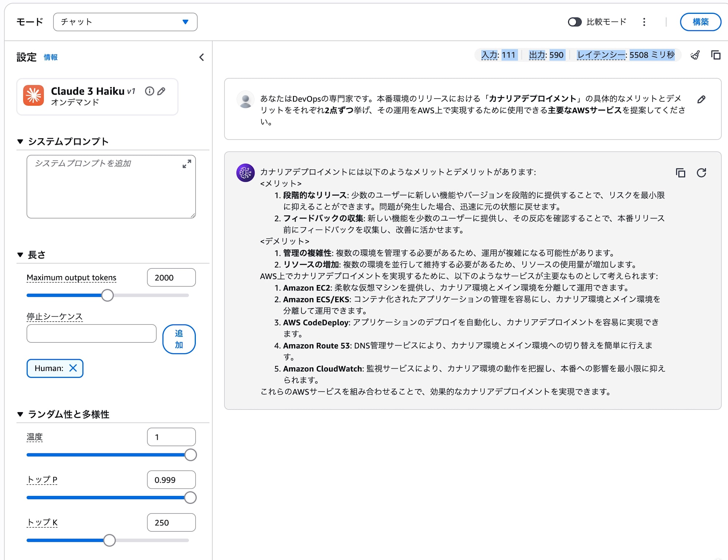Click the Maximum output tokens input field
This screenshot has height=560, width=728.
[171, 277]
